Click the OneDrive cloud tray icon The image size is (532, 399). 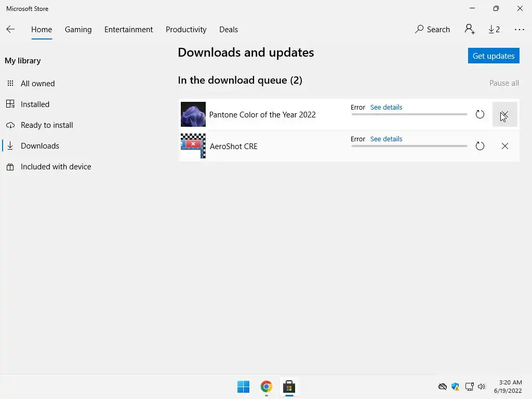(x=443, y=387)
